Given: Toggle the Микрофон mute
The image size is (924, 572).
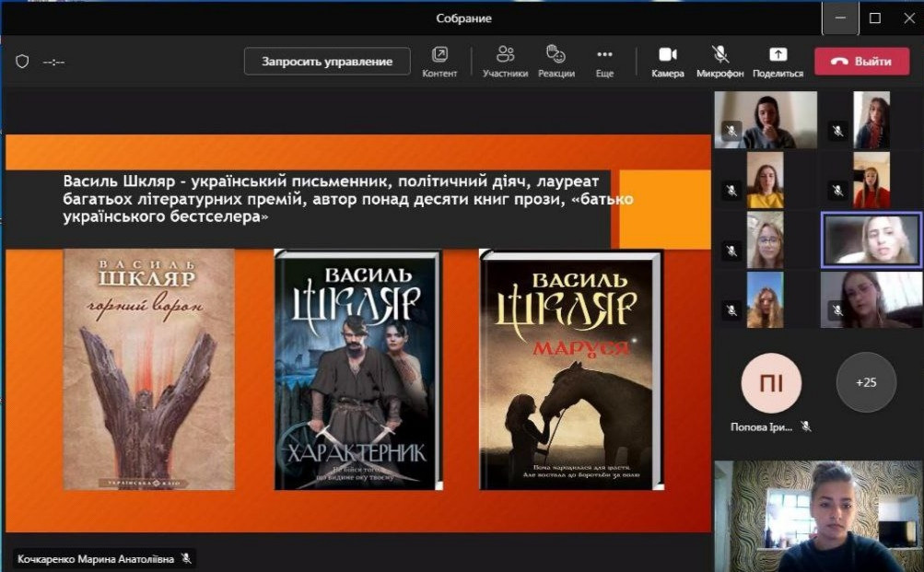Looking at the screenshot, I should pos(719,62).
